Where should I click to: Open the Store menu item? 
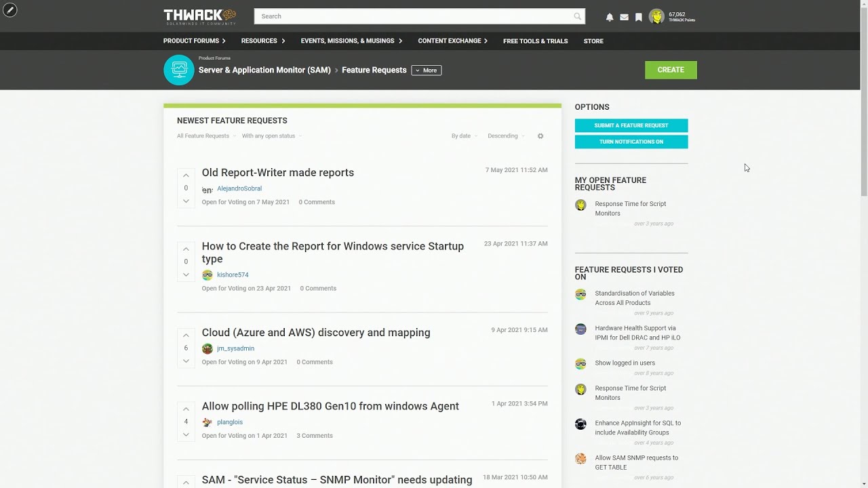(x=593, y=41)
